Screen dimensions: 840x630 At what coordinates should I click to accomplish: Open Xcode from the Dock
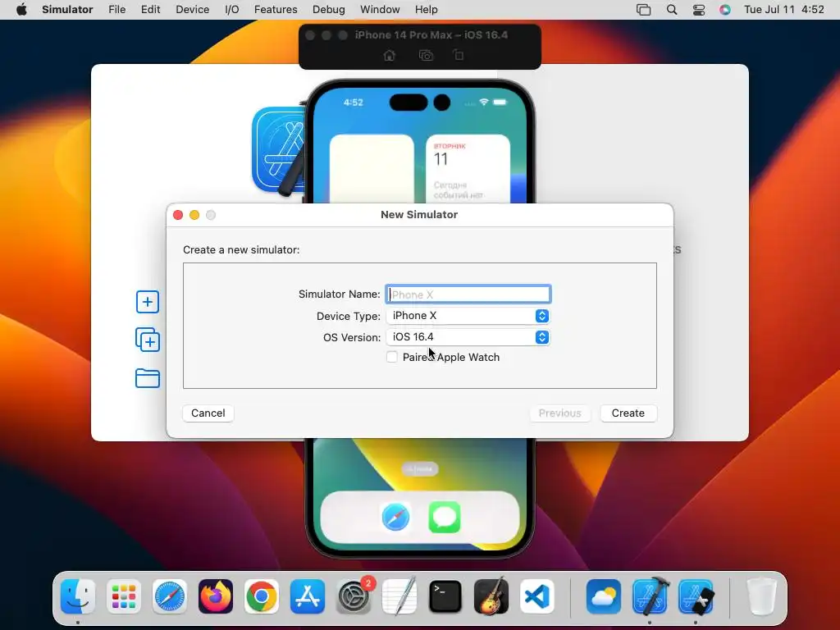[650, 596]
